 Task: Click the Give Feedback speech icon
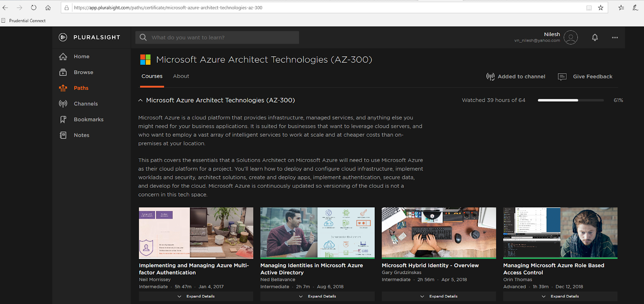(x=562, y=76)
